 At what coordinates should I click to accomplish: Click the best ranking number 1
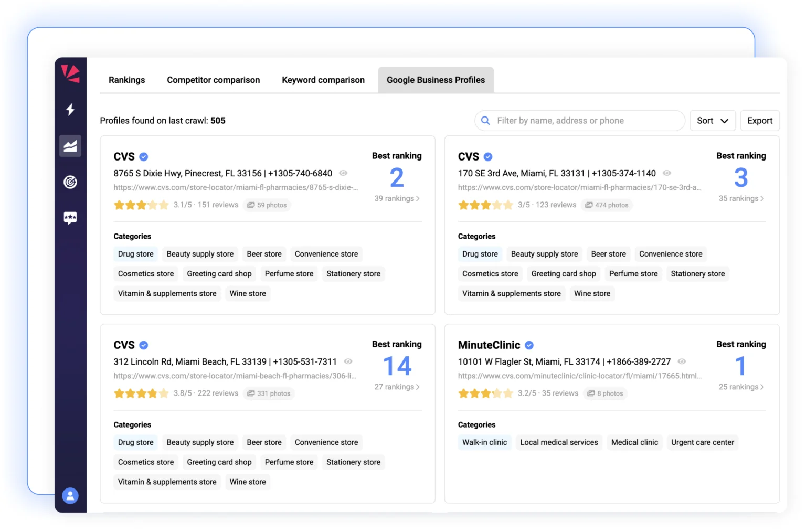point(740,366)
